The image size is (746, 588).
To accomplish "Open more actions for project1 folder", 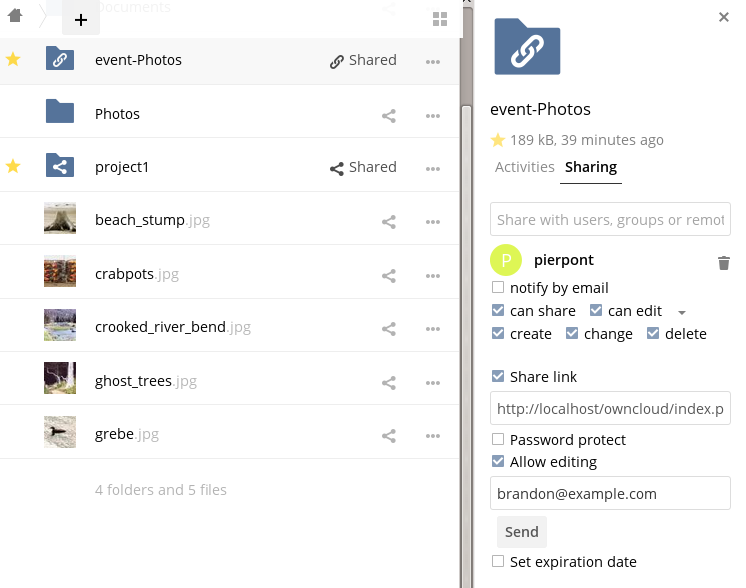I will (433, 168).
